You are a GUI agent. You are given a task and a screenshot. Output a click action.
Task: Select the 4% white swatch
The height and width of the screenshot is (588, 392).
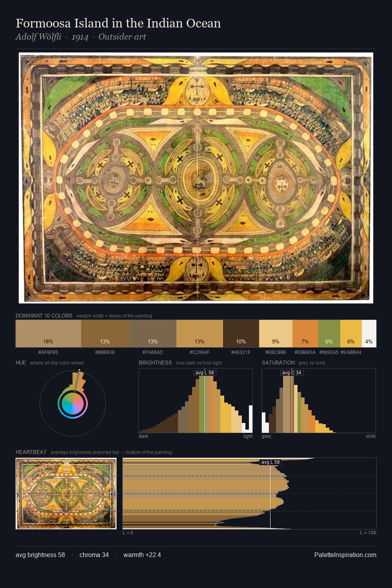[x=369, y=334]
